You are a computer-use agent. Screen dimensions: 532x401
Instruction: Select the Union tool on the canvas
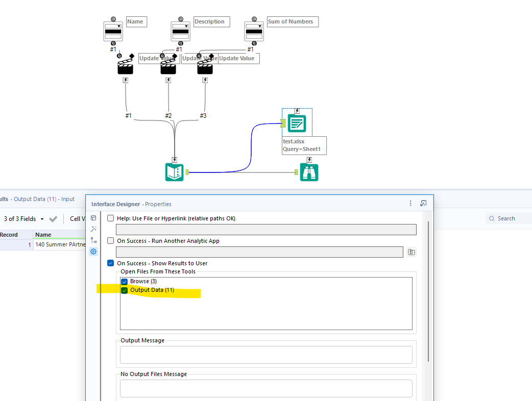coord(174,172)
